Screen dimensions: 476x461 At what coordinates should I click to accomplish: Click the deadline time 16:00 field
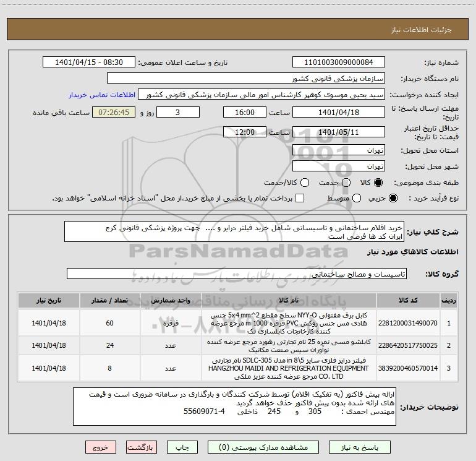[x=245, y=112]
